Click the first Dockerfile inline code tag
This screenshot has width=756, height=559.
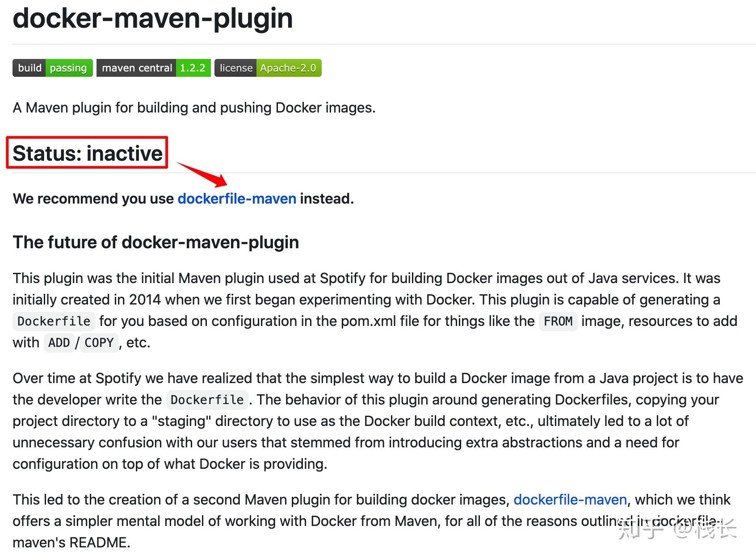click(x=54, y=321)
